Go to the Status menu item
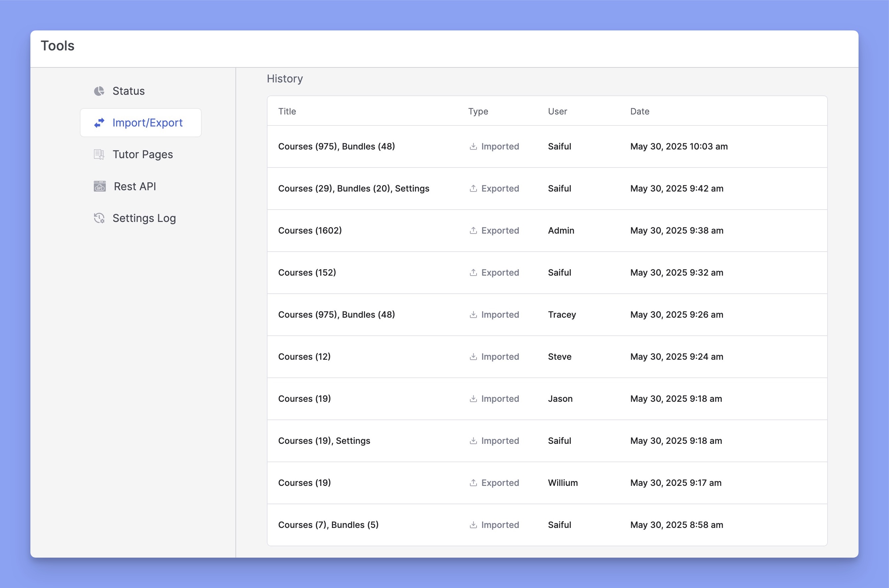The height and width of the screenshot is (588, 889). point(141,91)
